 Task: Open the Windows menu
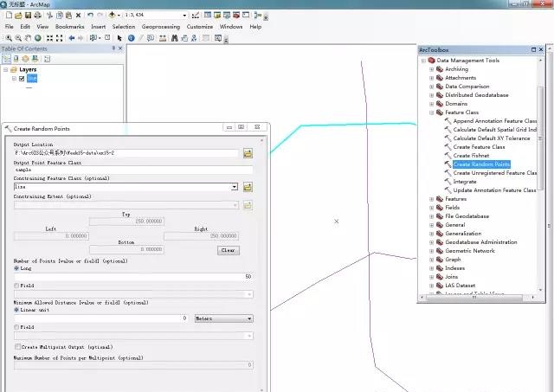tap(231, 27)
